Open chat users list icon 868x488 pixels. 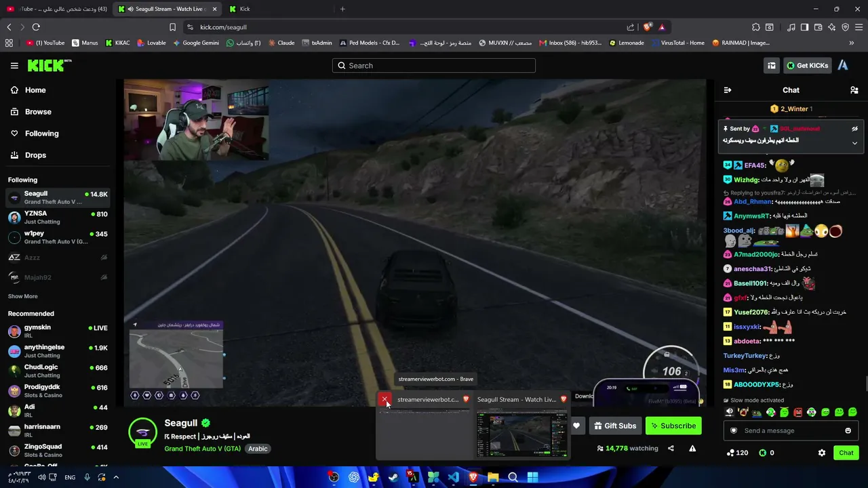point(854,90)
